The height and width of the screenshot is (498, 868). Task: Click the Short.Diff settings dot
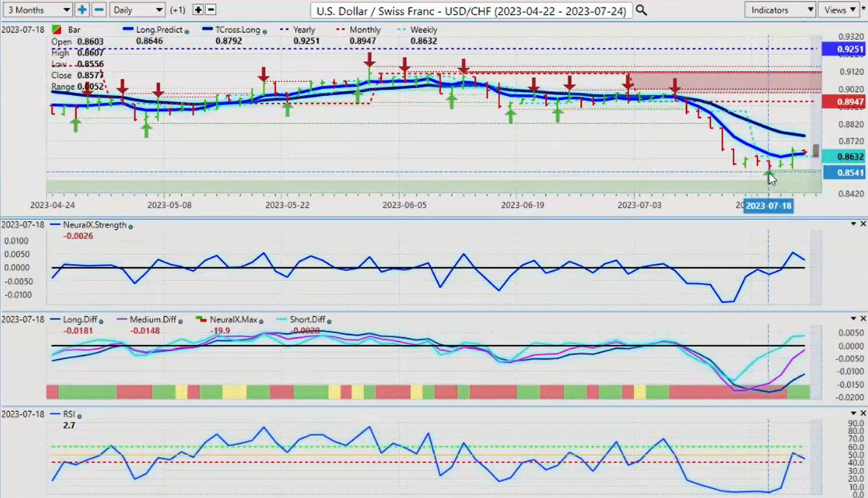pos(330,321)
